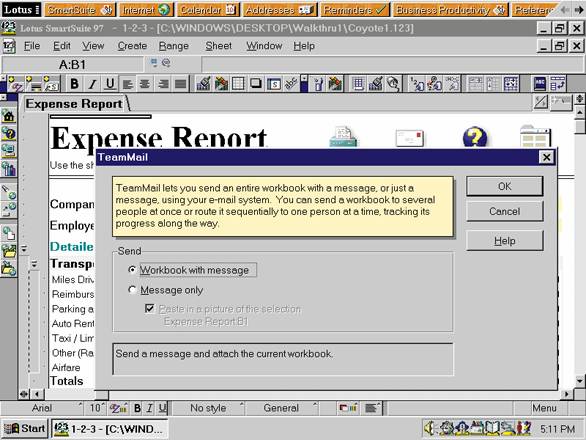Open the Lotus SmartCenter menu button

point(21,9)
